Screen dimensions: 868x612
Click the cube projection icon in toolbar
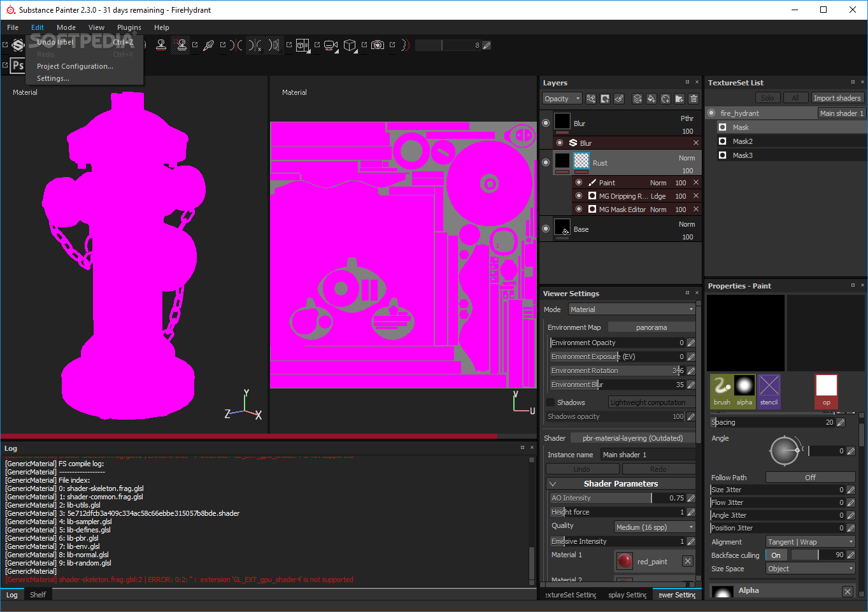(350, 45)
